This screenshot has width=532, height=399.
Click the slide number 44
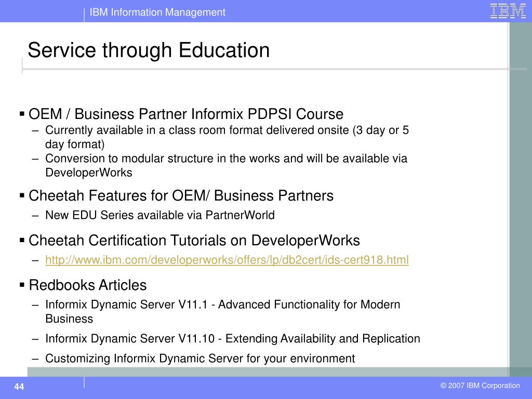19,387
